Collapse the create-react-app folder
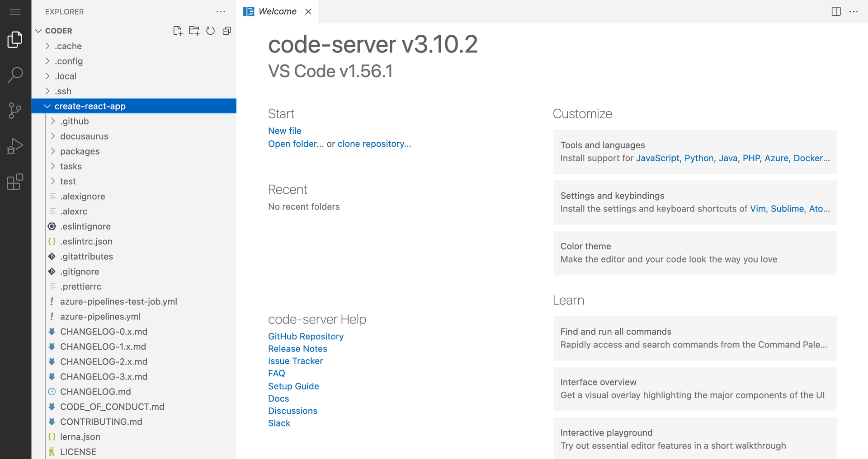The image size is (868, 459). click(134, 106)
